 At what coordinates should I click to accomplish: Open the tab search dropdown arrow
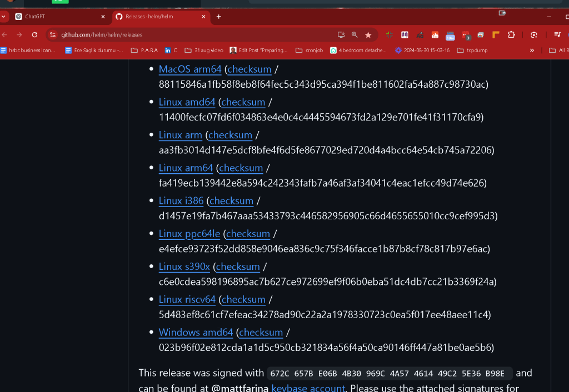(3, 17)
